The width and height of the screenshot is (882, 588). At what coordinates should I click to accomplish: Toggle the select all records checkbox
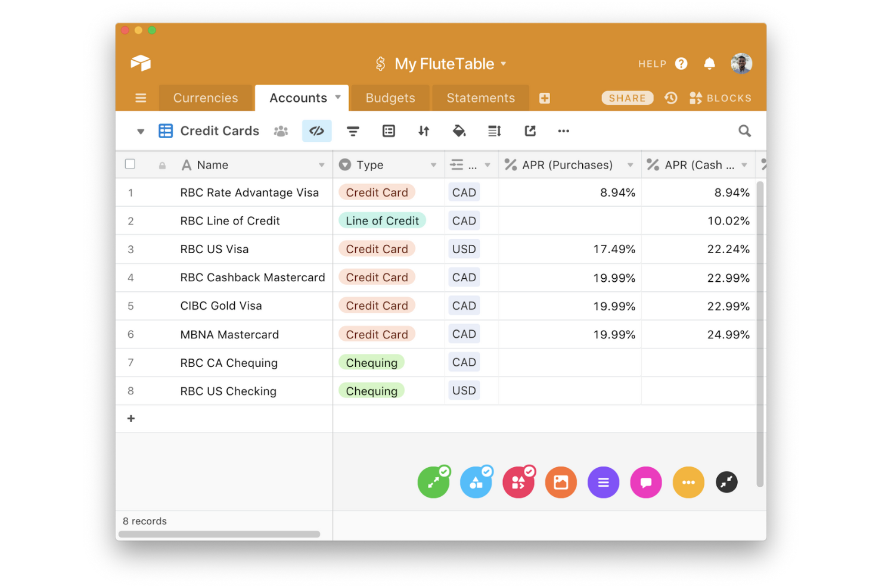[130, 164]
